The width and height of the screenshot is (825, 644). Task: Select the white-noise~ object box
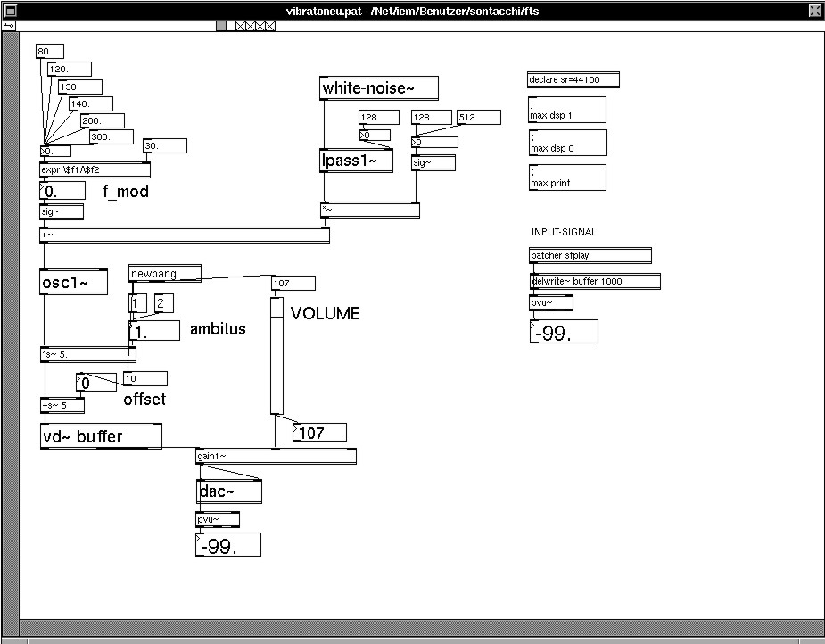pos(379,88)
